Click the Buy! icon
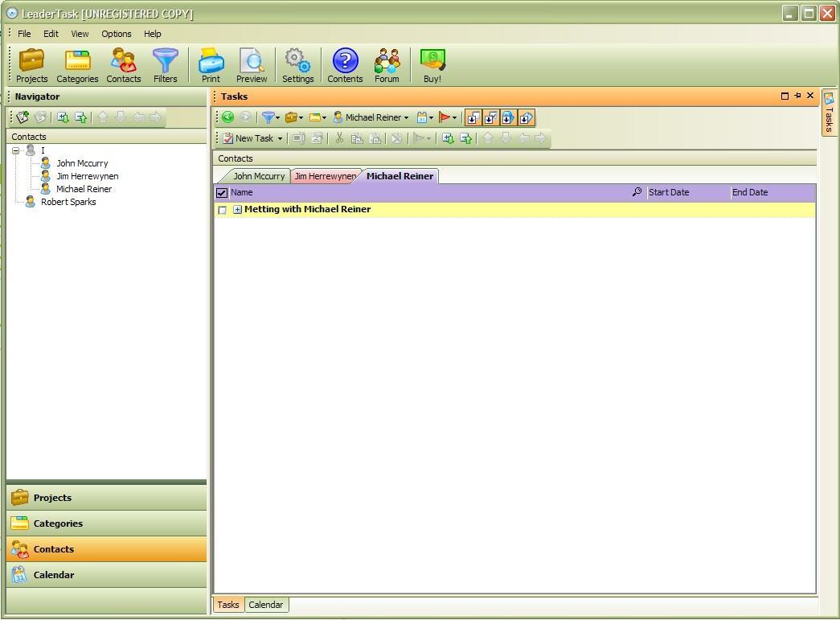This screenshot has width=840, height=620. [x=432, y=65]
